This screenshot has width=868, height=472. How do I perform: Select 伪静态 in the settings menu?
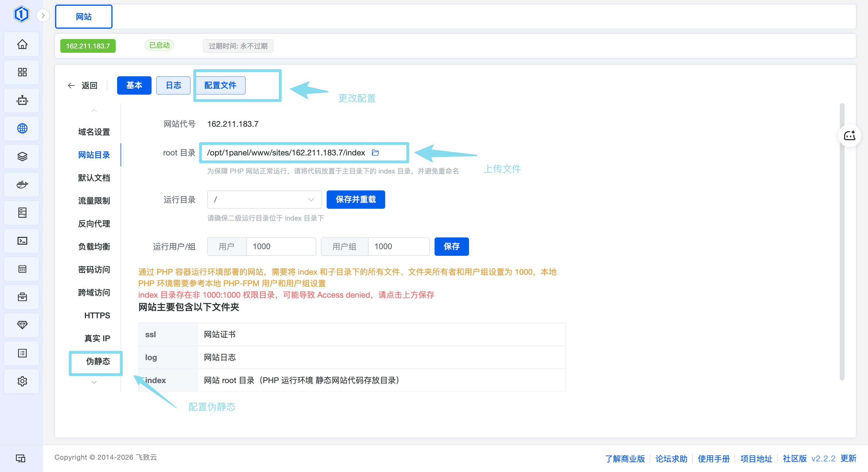point(98,361)
